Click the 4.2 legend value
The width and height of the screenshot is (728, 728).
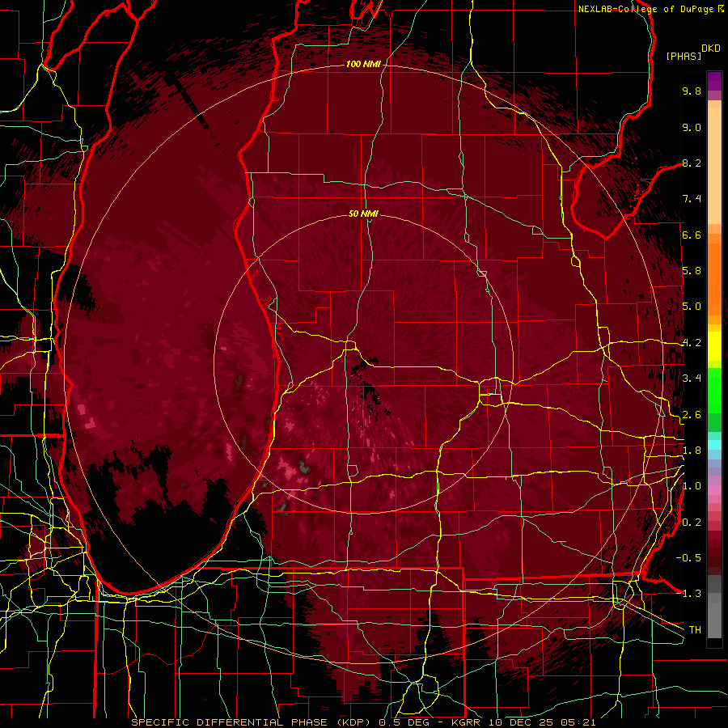click(x=692, y=343)
